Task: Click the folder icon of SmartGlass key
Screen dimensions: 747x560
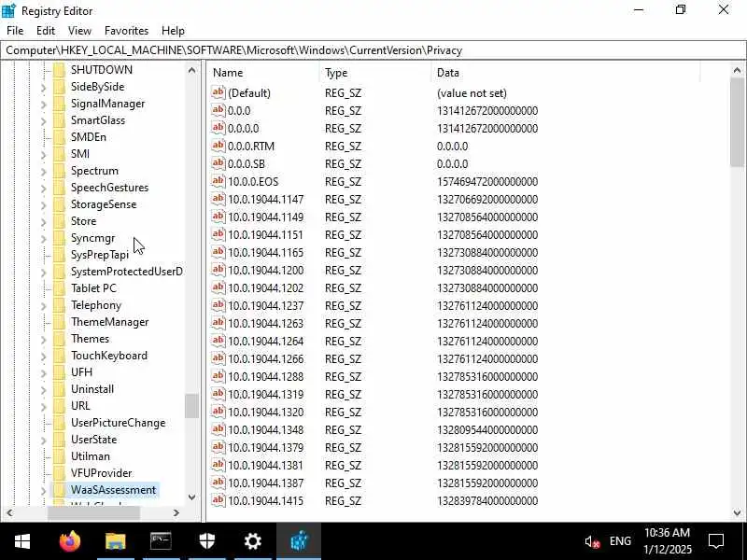Action: coord(59,120)
